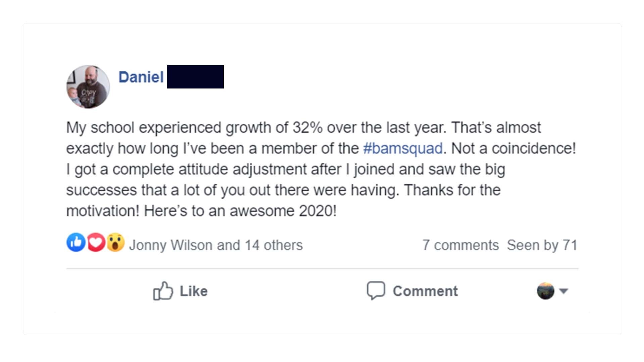Click the sentence about complete attitude adjustment
This screenshot has width=644, height=362.
286,180
